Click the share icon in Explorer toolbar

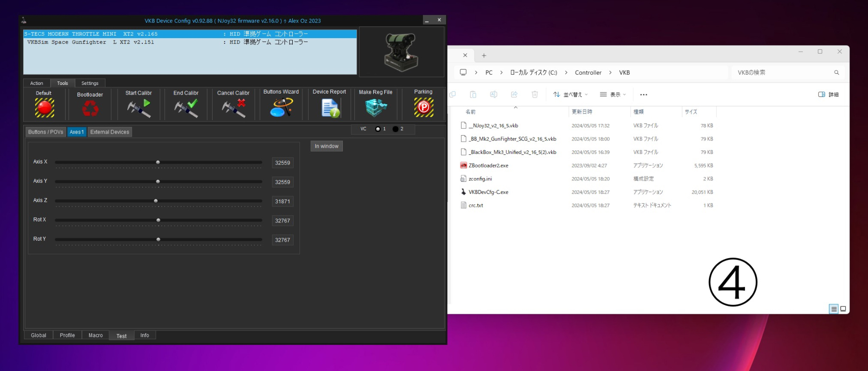514,95
